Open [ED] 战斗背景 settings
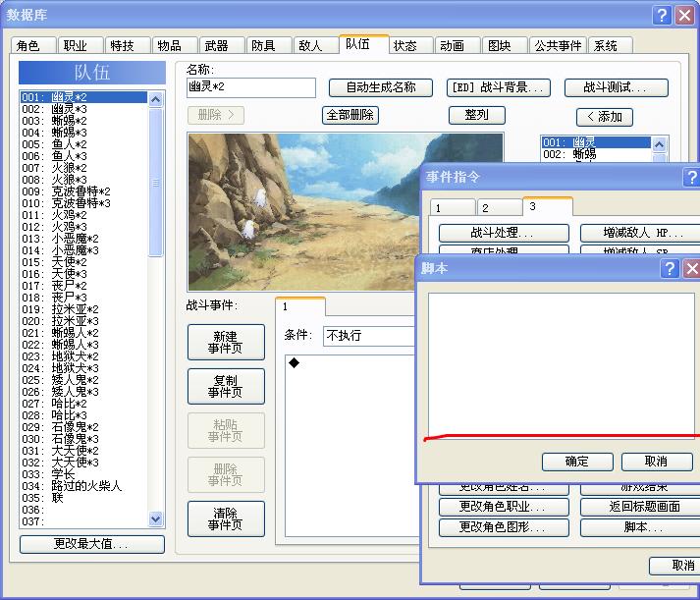 (499, 87)
